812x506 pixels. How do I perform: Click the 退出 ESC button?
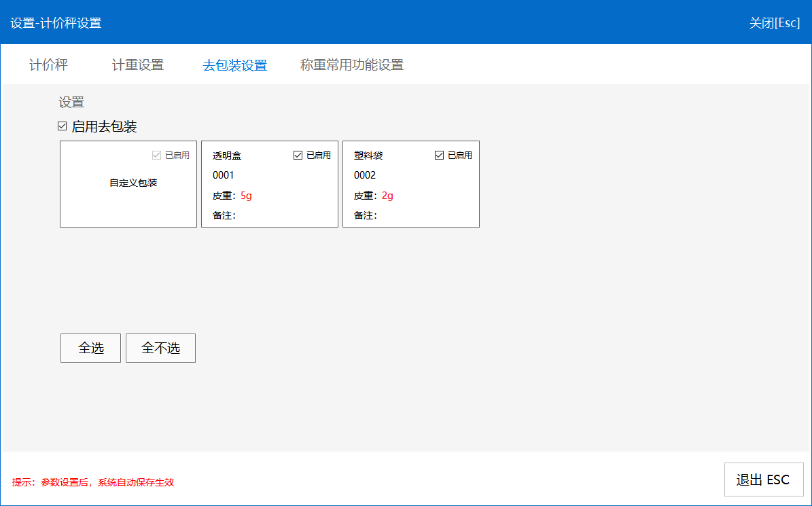763,480
